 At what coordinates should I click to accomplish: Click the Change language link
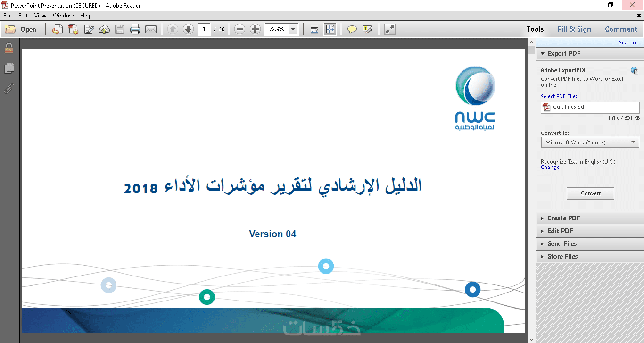click(550, 167)
